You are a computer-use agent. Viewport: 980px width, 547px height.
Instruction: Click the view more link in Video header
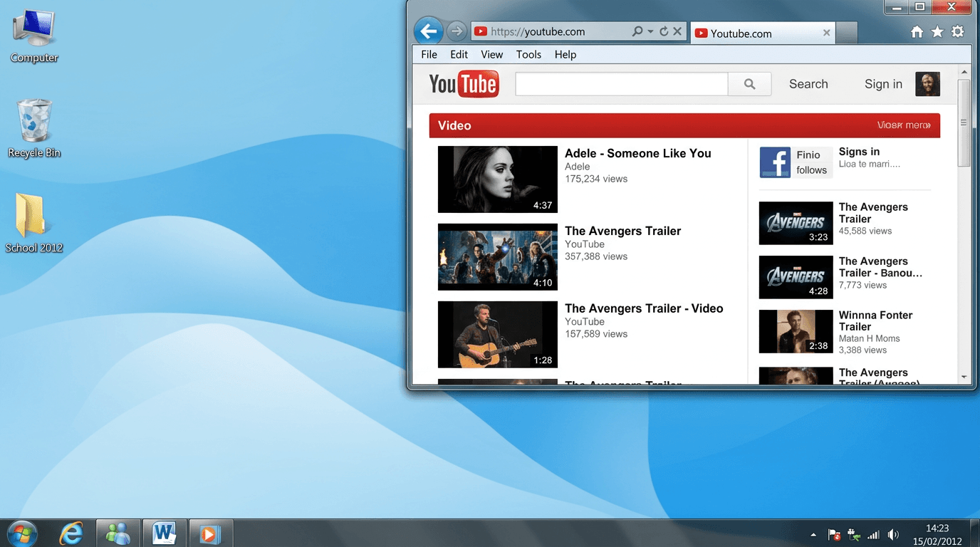904,125
